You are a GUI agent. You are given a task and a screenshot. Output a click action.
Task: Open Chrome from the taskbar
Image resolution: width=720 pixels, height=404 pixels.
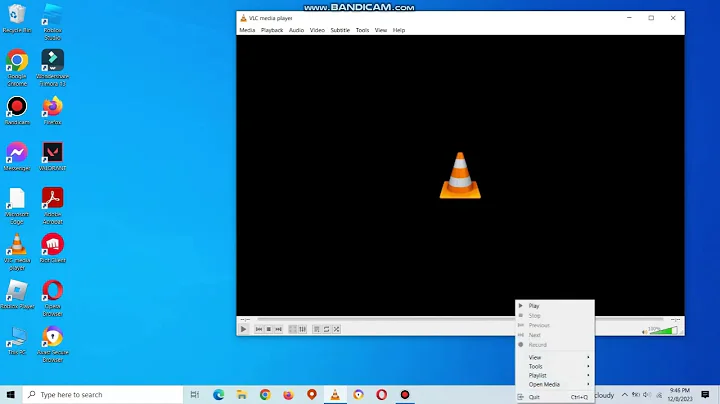point(265,395)
